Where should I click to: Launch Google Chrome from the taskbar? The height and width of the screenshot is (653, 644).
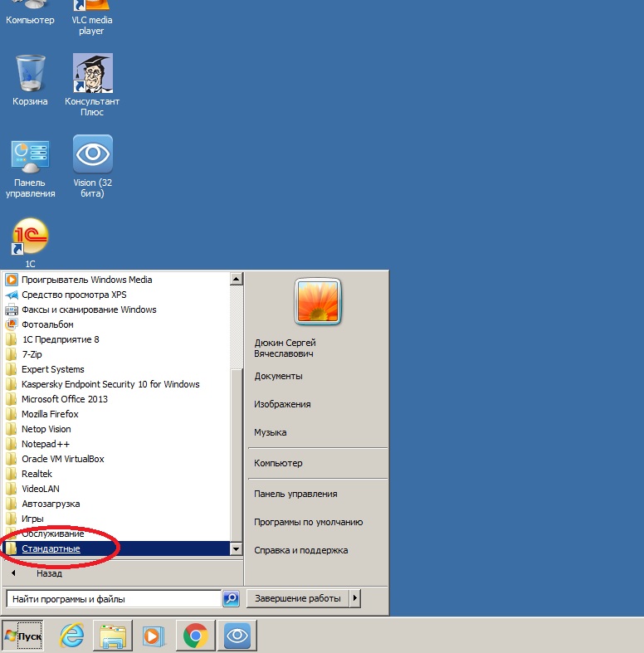[195, 636]
